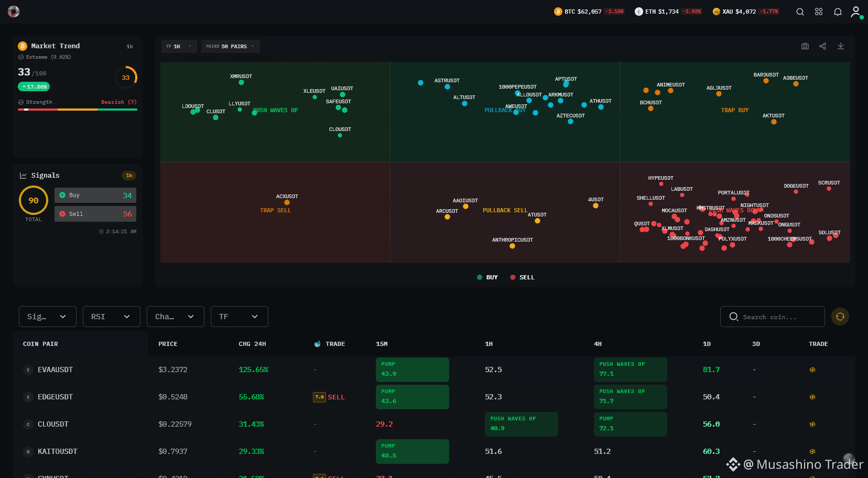Click the EDGEUSDT coin avatar
Viewport: 868px width, 478px height.
click(x=28, y=397)
